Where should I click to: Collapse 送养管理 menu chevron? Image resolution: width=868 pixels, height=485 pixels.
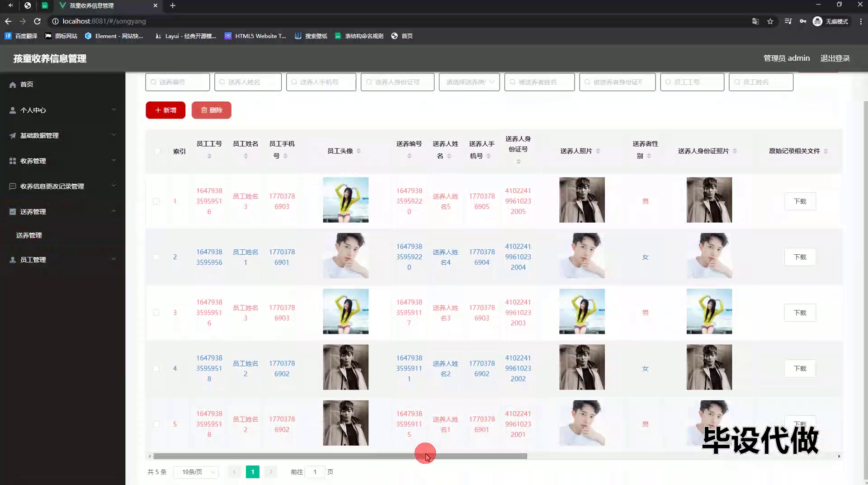point(113,211)
